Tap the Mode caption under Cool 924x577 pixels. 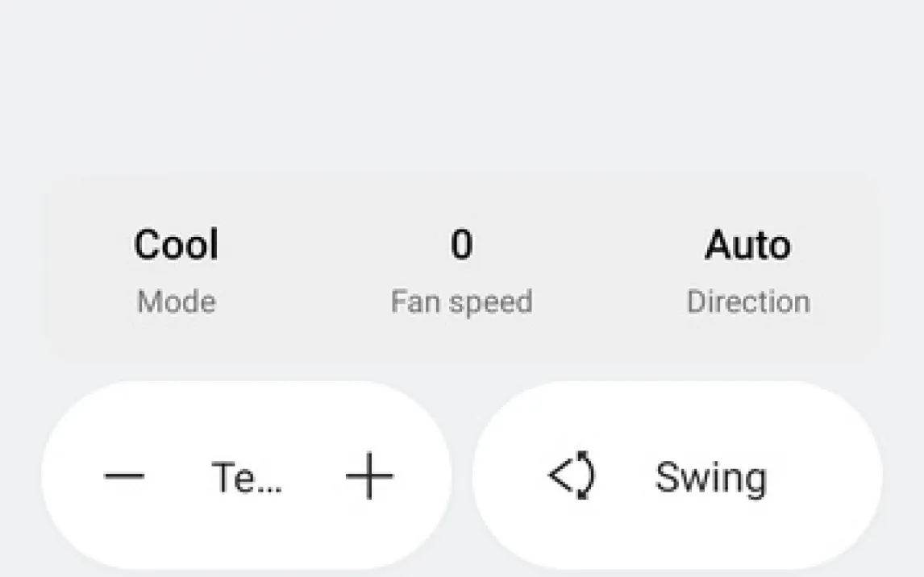point(177,302)
